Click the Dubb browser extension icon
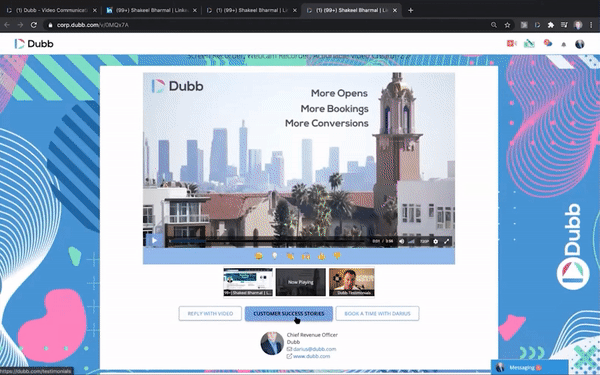This screenshot has height=375, width=600. click(x=537, y=25)
